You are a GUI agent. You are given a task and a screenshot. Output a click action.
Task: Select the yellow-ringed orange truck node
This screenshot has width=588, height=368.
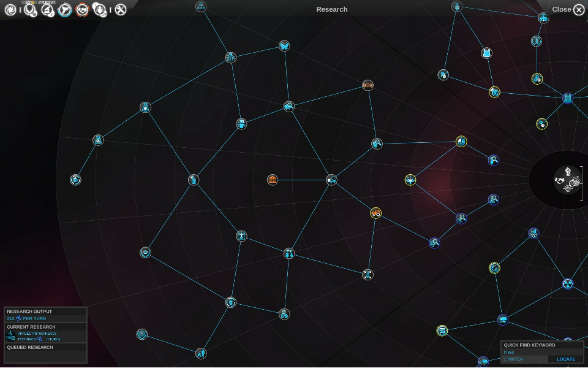click(x=375, y=213)
